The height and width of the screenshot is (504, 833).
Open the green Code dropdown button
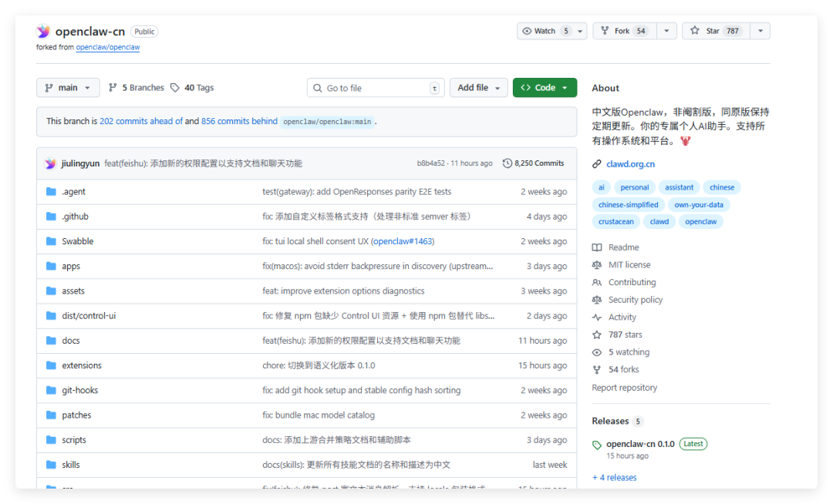click(x=545, y=88)
